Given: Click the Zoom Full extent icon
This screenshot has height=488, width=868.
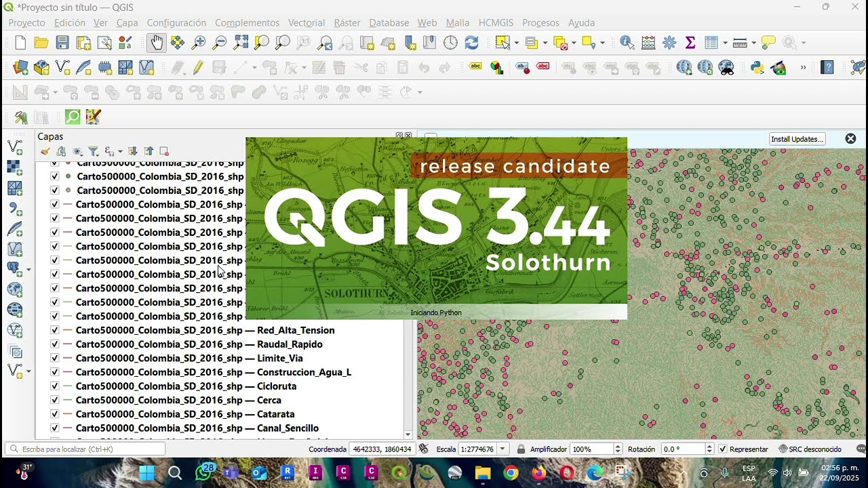Looking at the screenshot, I should click(241, 43).
